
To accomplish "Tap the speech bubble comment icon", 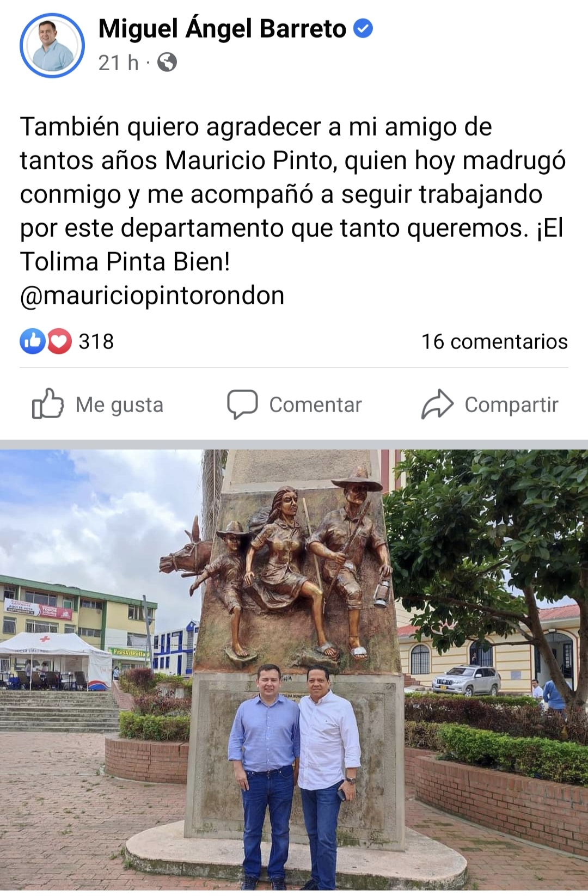I will point(242,404).
